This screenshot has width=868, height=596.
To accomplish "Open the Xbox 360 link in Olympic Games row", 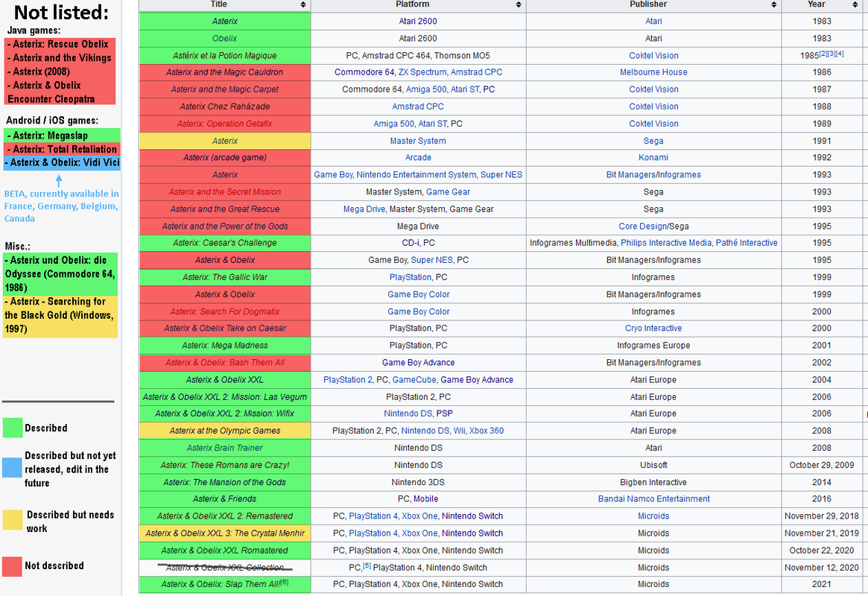I will click(487, 431).
